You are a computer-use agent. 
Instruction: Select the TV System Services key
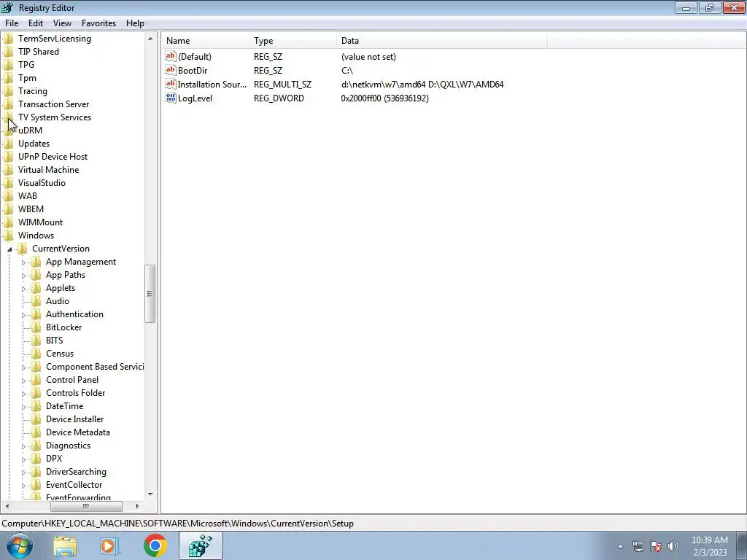[55, 117]
